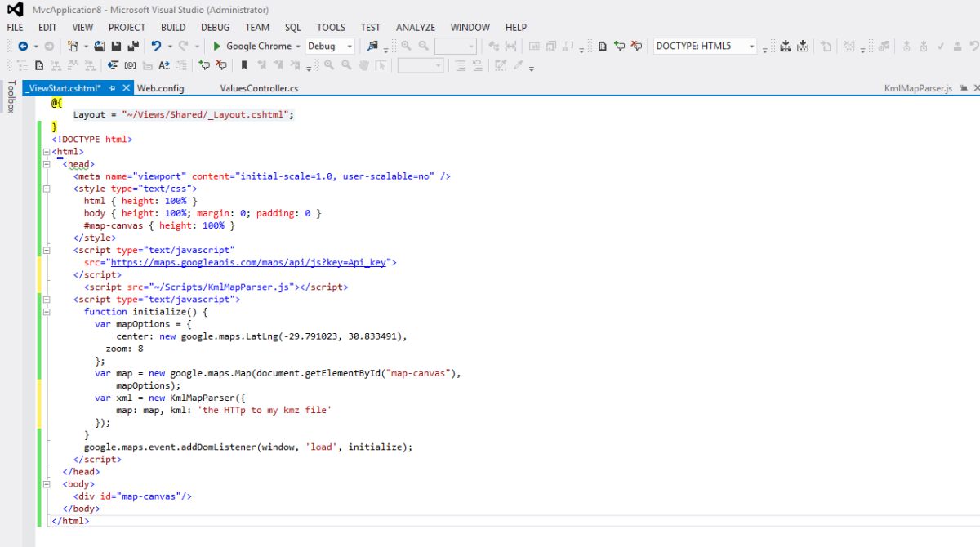Click the maps.googleapis.com URL in code

point(249,263)
